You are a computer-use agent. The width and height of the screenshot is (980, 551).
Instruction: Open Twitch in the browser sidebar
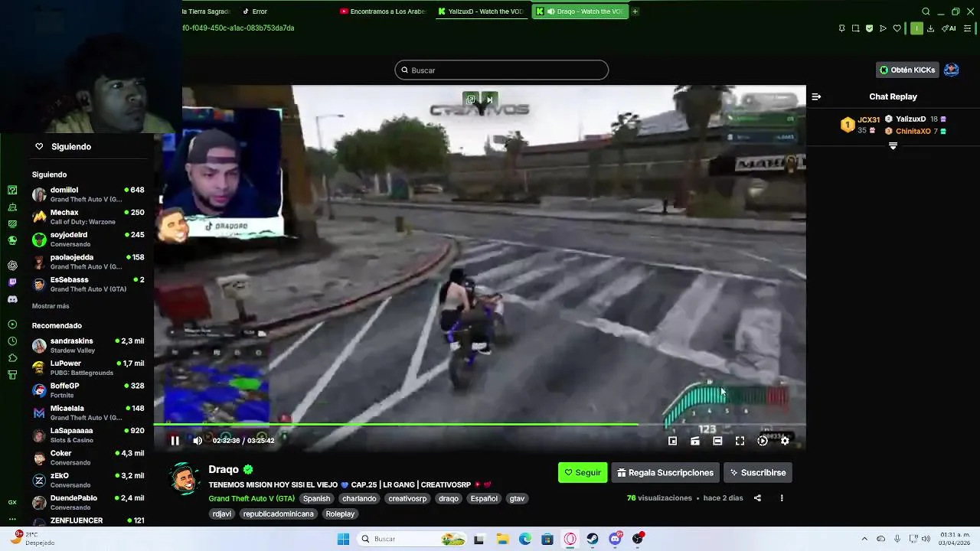[x=12, y=282]
